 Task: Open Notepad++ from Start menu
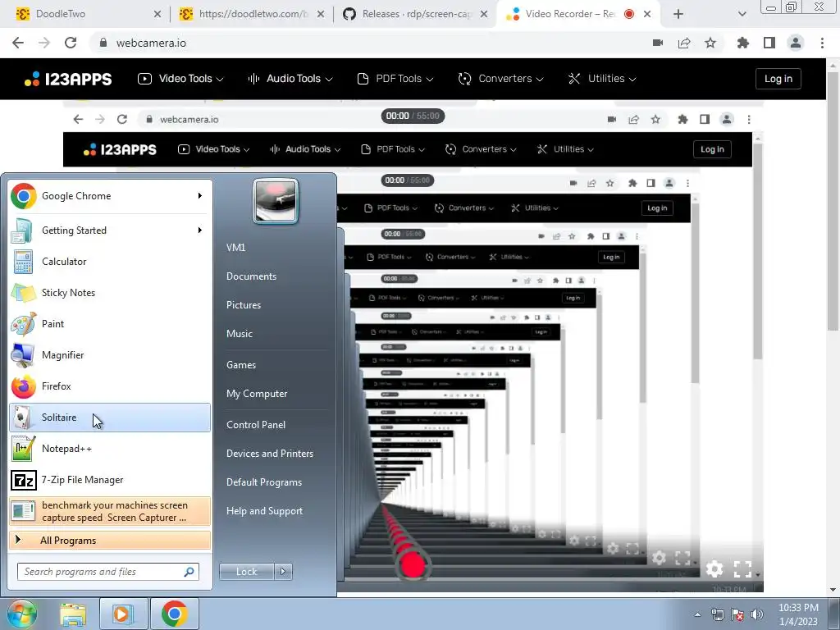coord(110,449)
